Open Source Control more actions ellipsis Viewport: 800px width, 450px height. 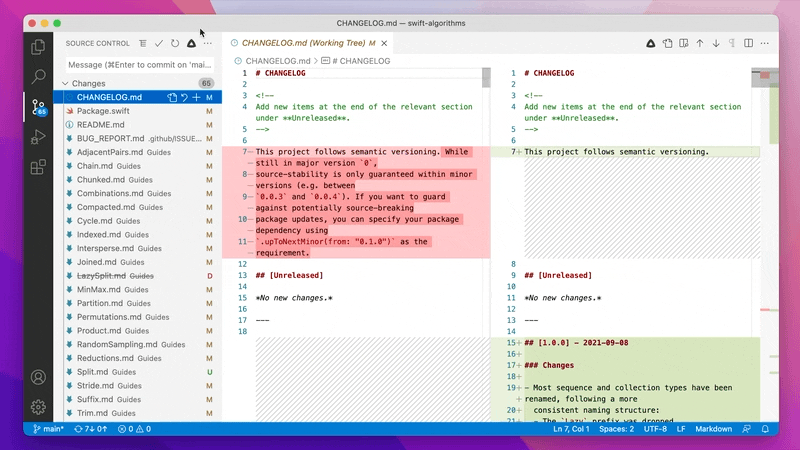coord(208,43)
